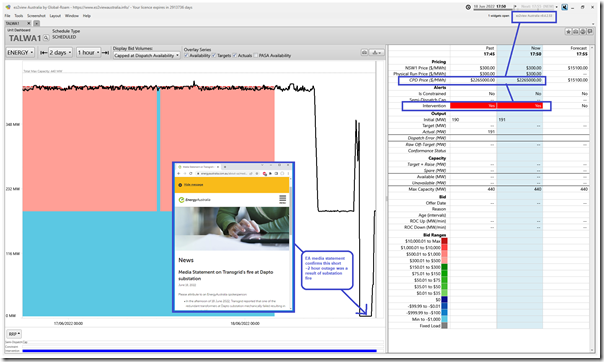Open the ENERGY commodity dropdown
The image size is (604, 362).
[x=20, y=52]
